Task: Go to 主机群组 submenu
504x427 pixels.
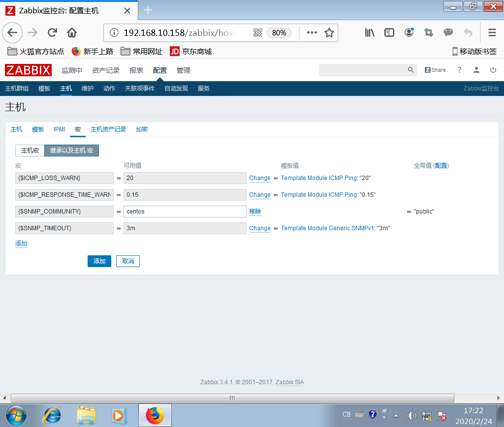Action: 17,89
